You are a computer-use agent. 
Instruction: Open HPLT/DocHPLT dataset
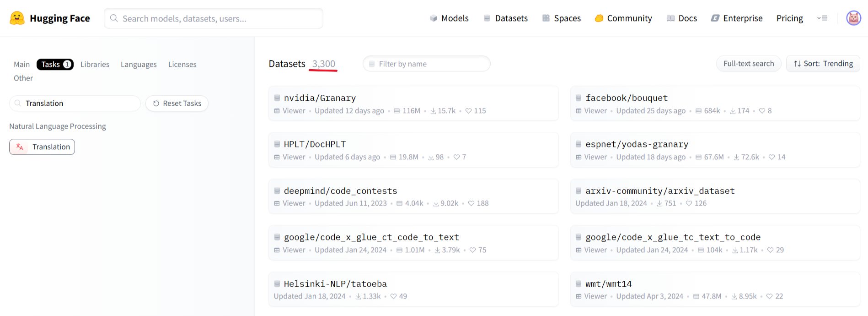click(x=413, y=150)
